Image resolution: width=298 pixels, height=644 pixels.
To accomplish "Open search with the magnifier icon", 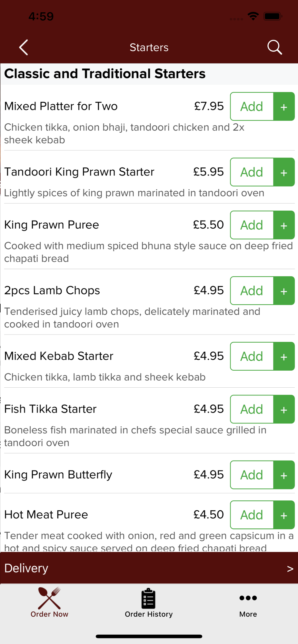I will [274, 48].
